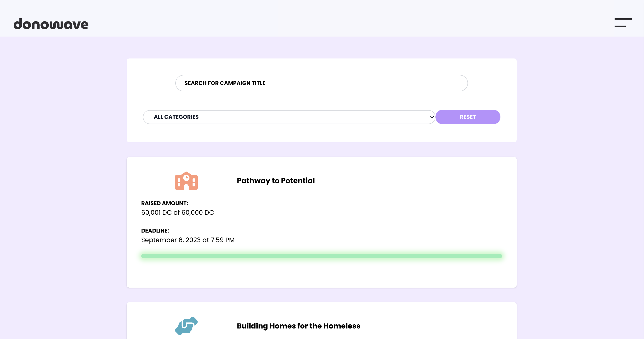
Task: Click the Reset button
Action: (x=468, y=117)
